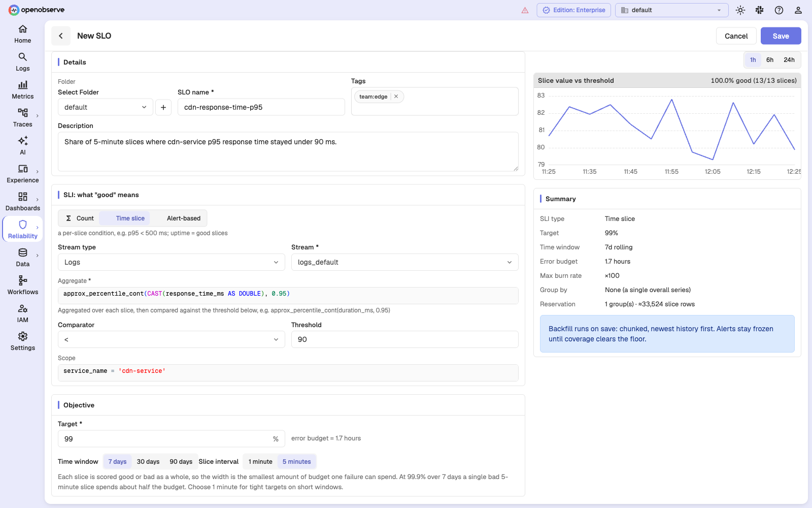Select the Time slice SLI type
The image size is (812, 508).
125,218
